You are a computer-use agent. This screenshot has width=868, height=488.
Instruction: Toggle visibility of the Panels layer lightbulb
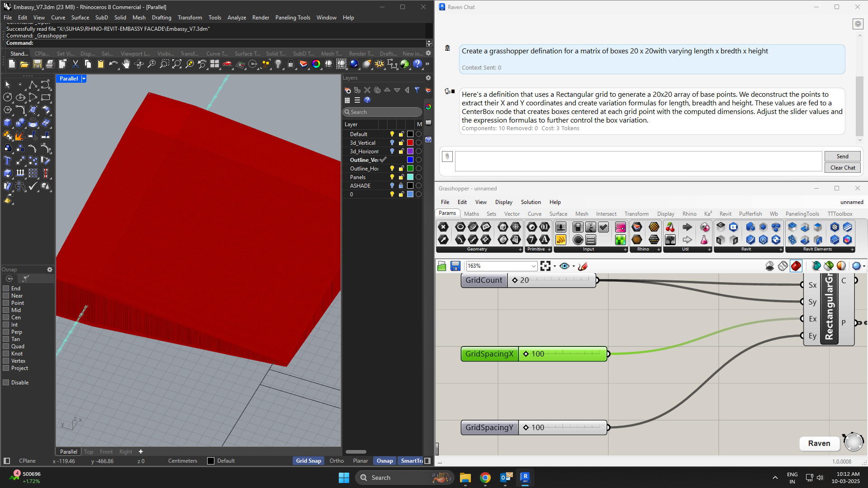[x=392, y=177]
